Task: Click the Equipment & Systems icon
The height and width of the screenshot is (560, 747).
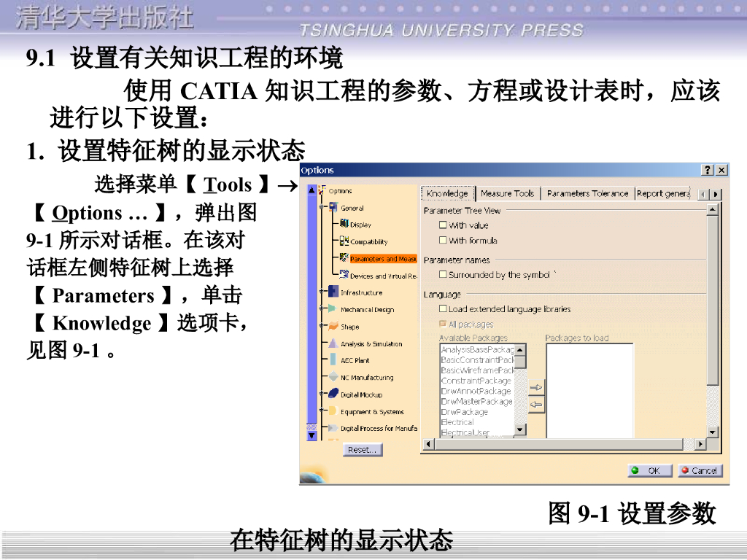Action: tap(333, 411)
